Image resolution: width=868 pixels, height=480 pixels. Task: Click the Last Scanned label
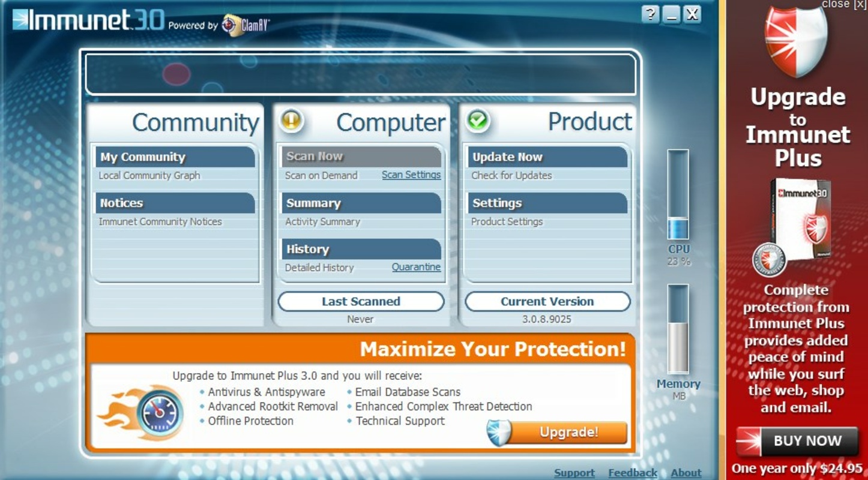(361, 301)
